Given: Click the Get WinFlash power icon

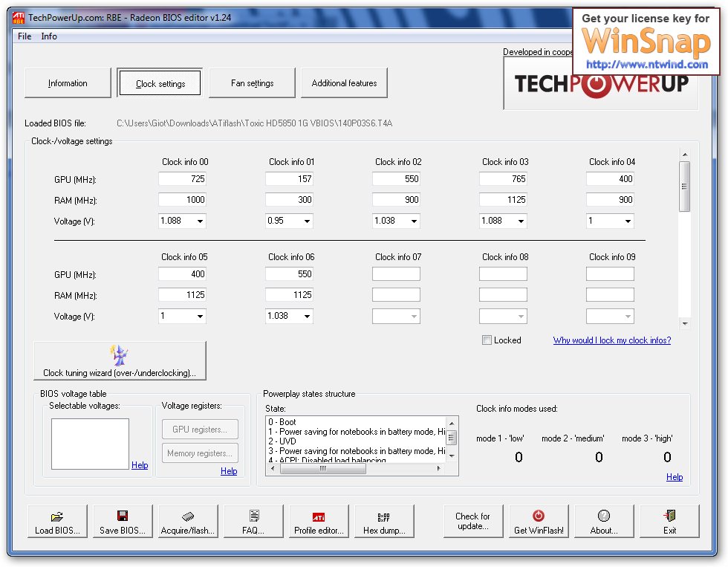Looking at the screenshot, I should (x=539, y=516).
